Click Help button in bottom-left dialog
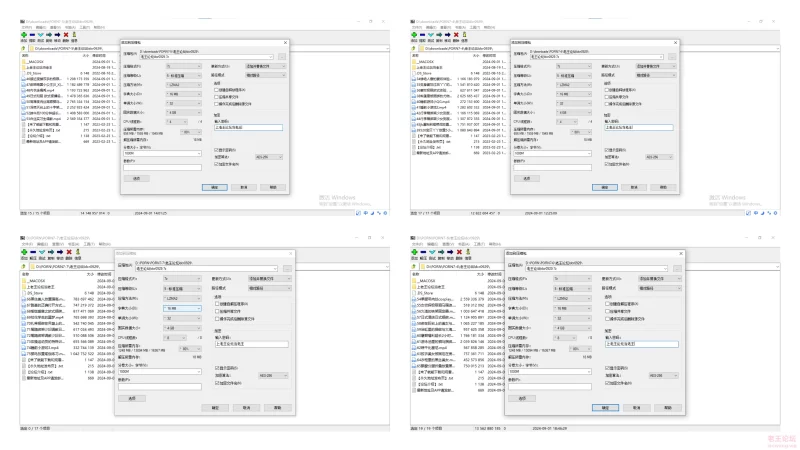Viewport: 800px width, 450px height. point(278,408)
